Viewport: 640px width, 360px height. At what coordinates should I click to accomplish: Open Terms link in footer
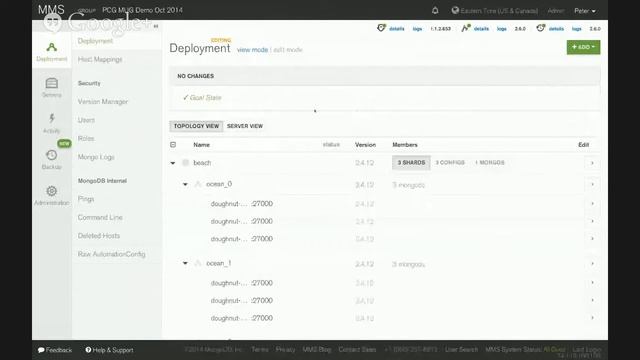(x=260, y=349)
